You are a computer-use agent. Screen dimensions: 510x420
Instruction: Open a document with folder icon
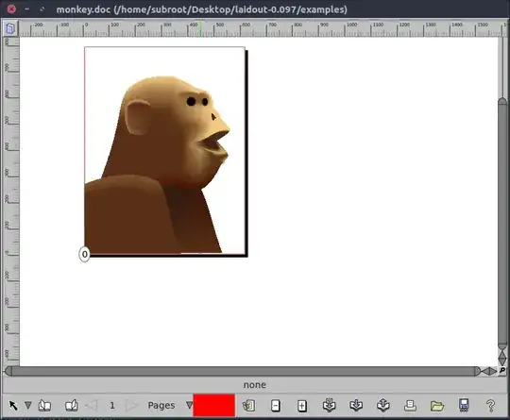pos(437,406)
